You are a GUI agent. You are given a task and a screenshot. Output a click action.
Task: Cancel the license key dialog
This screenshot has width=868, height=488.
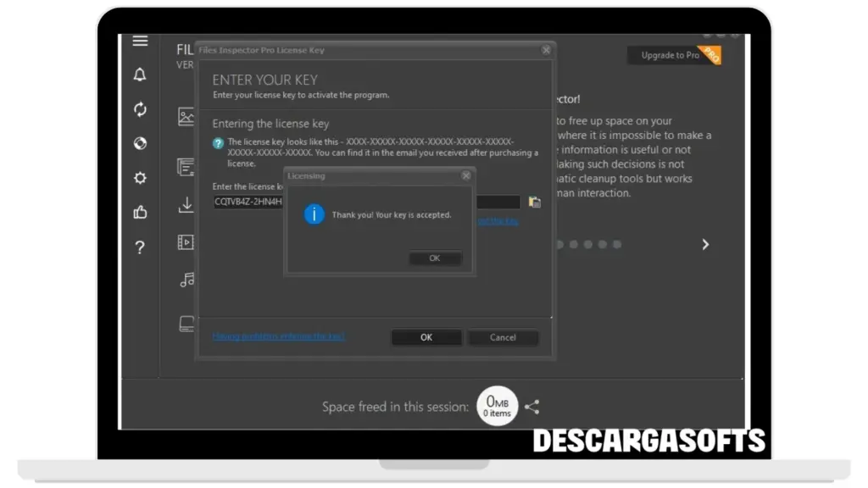[503, 337]
